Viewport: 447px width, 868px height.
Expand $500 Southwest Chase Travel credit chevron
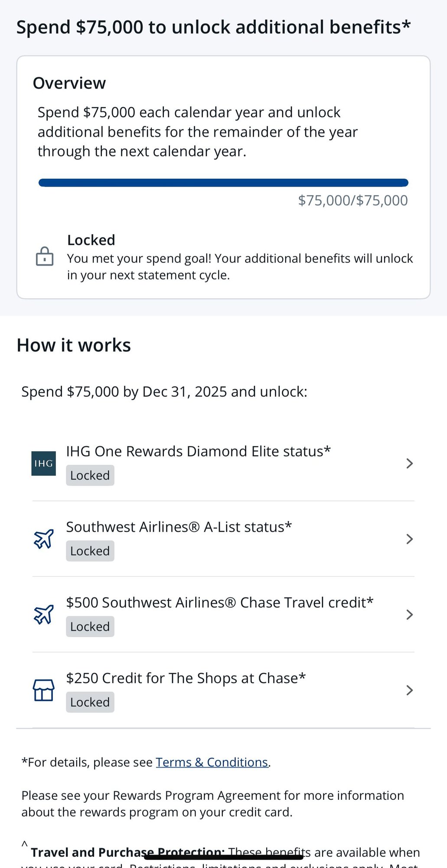coord(409,615)
